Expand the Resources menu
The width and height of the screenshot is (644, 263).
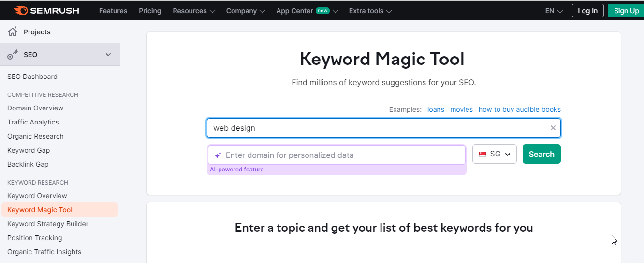coord(194,11)
